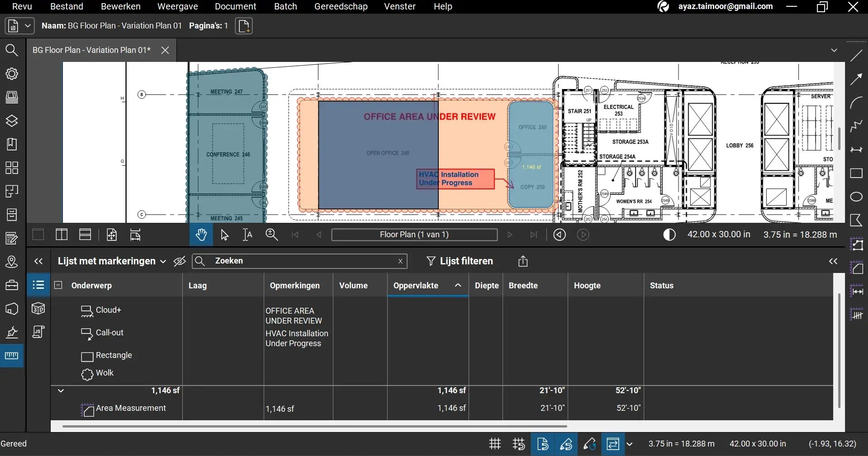The height and width of the screenshot is (456, 868).
Task: Select the Ellipse markup tool
Action: click(x=856, y=197)
